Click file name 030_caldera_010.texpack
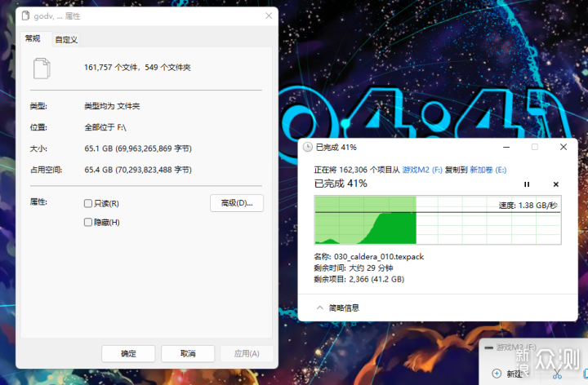The height and width of the screenshot is (385, 588). point(379,257)
